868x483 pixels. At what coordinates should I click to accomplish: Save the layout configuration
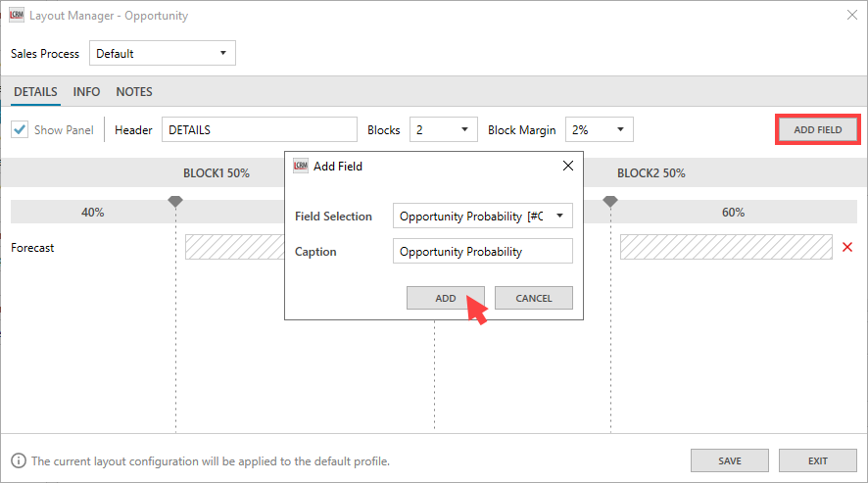click(x=730, y=460)
